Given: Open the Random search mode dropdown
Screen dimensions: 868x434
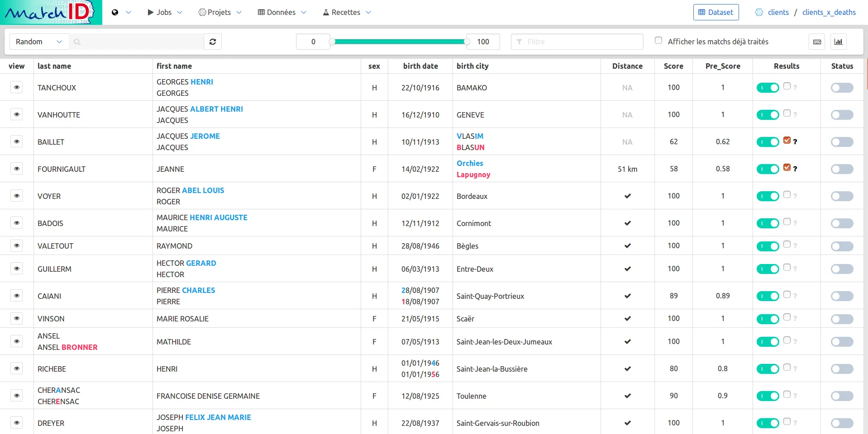Looking at the screenshot, I should [x=38, y=41].
